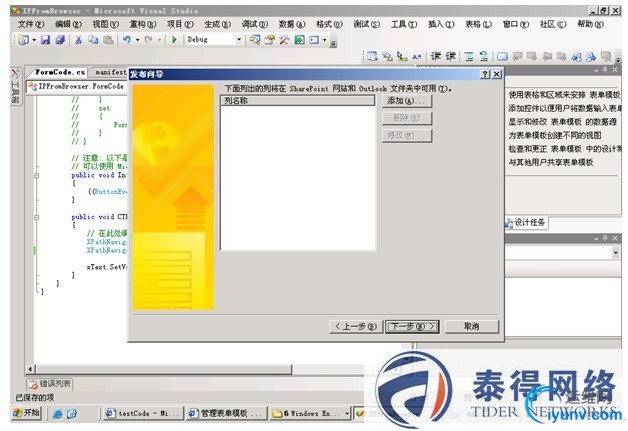Viewport: 628px width, 431px height.
Task: Click the Command Window toolbar icon
Action: (x=314, y=40)
